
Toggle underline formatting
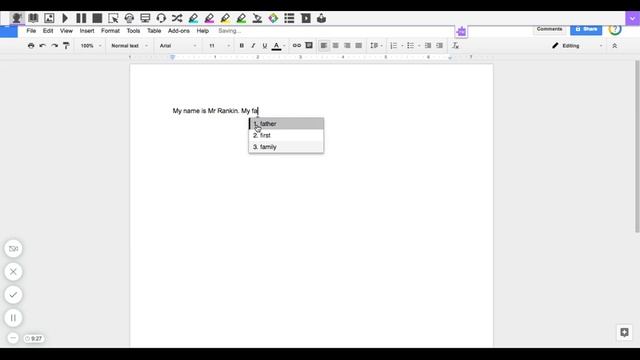[x=264, y=46]
